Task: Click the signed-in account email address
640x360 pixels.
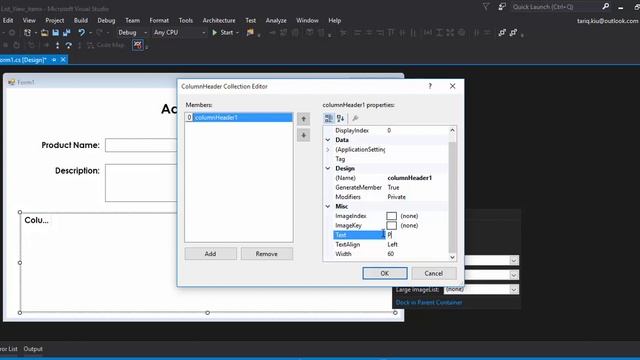Action: coord(608,21)
